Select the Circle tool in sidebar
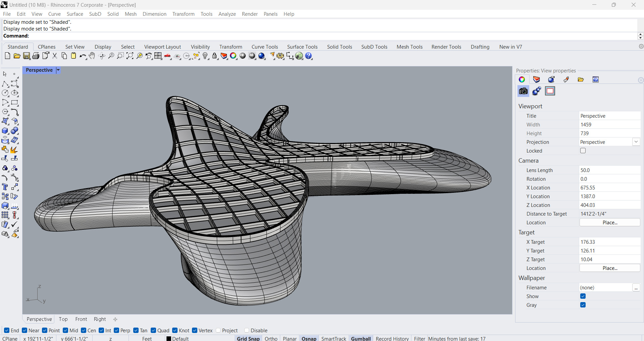The width and height of the screenshot is (644, 341). pyautogui.click(x=5, y=93)
